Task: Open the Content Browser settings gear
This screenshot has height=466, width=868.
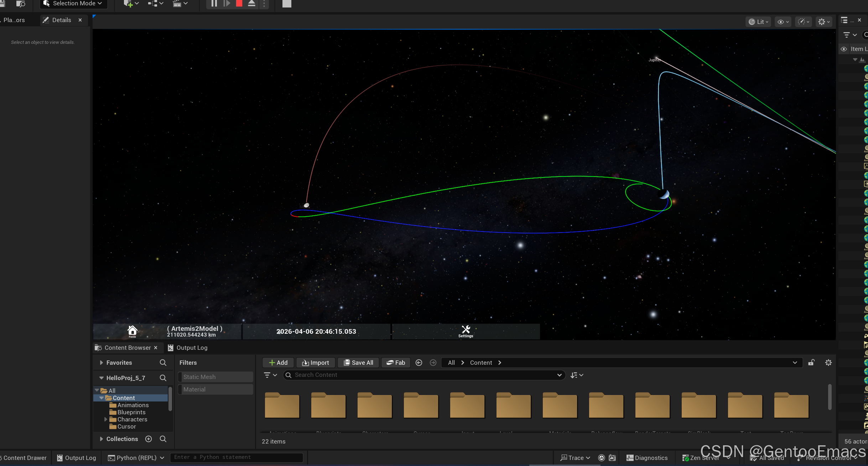Action: click(828, 363)
